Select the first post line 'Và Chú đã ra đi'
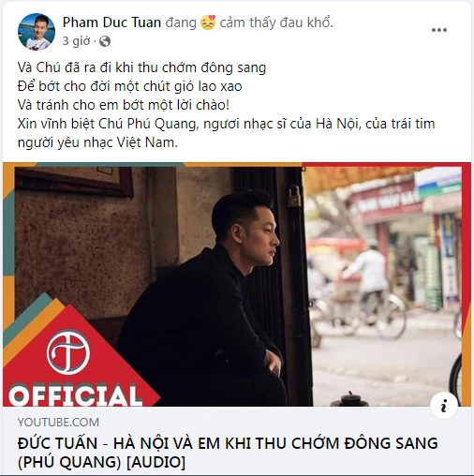This screenshot has height=476, width=474. click(141, 67)
